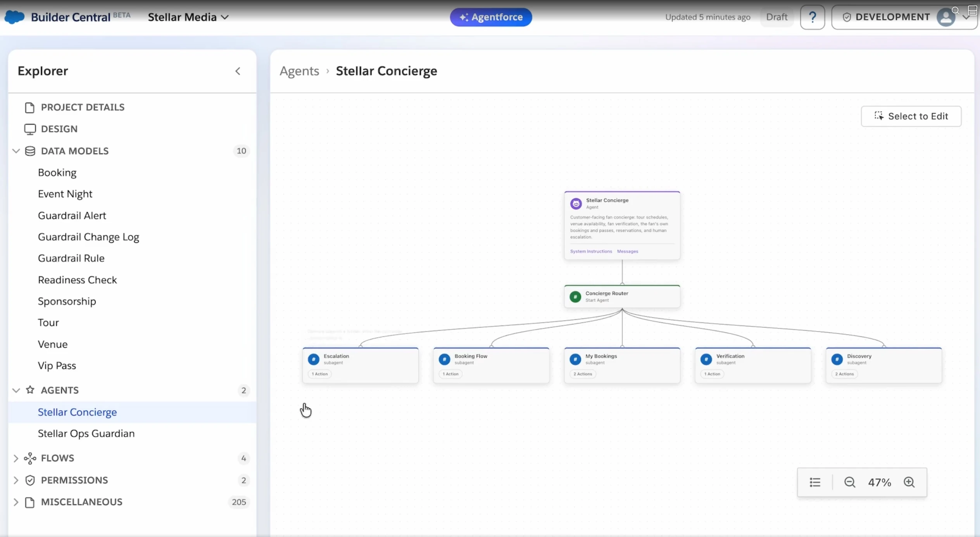Screen dimensions: 980x537
Task: Click the 2 Actions badge on Discovery
Action: coord(844,374)
